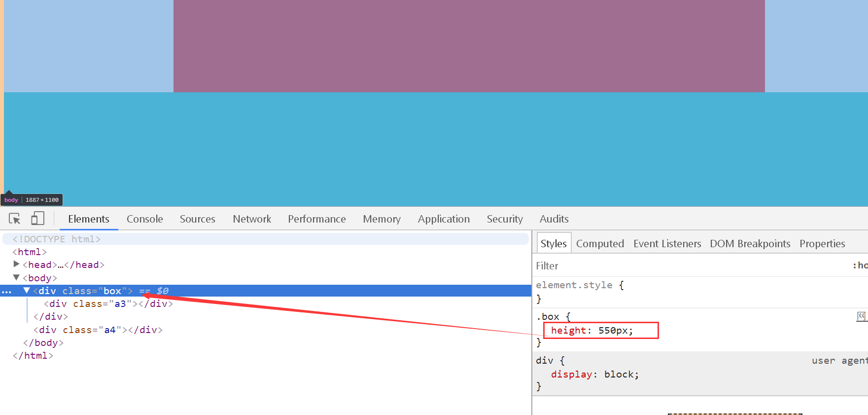Image resolution: width=868 pixels, height=415 pixels.
Task: Open the Console tab
Action: click(145, 219)
